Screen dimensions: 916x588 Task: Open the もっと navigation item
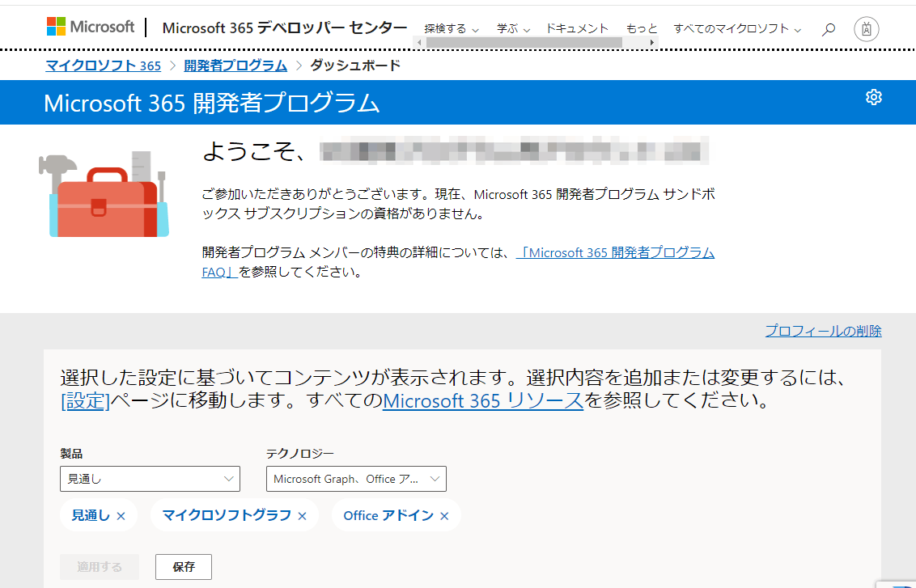pyautogui.click(x=641, y=27)
